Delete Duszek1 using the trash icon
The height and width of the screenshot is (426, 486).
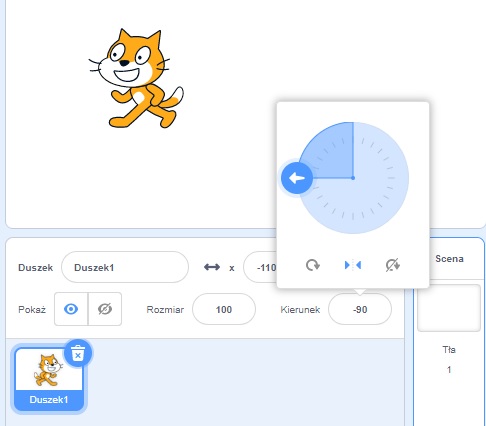click(78, 353)
